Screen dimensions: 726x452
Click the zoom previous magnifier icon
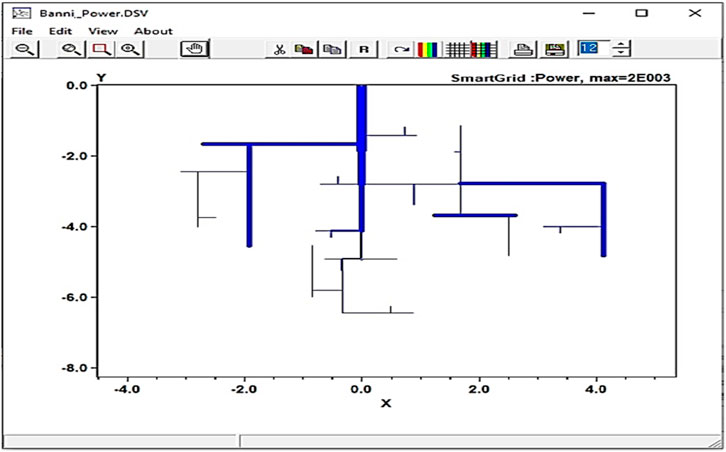click(x=72, y=49)
